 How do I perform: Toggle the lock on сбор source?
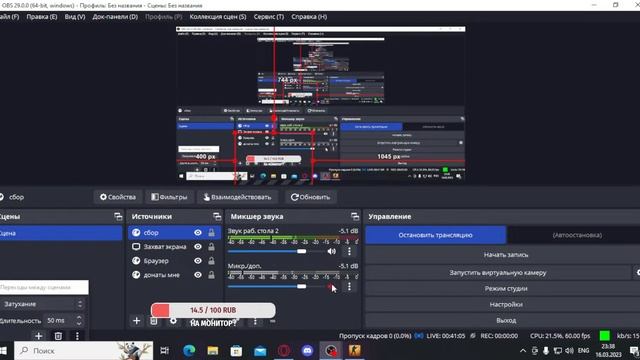pos(211,233)
